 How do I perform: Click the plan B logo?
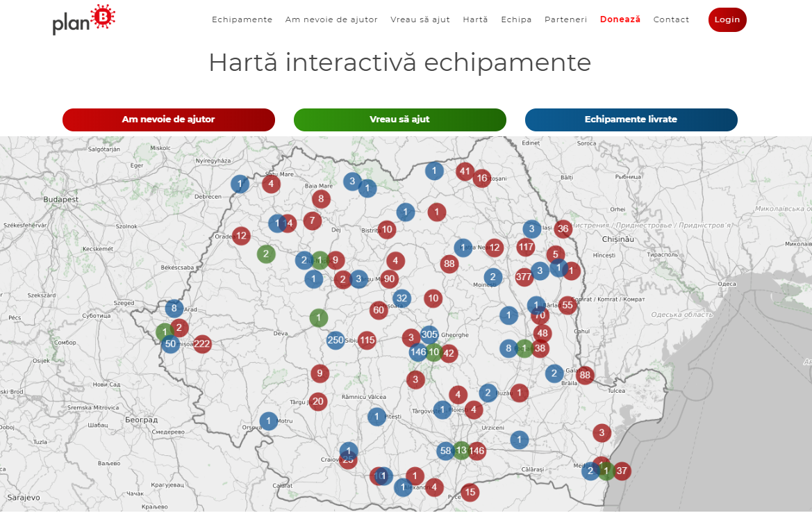[83, 20]
